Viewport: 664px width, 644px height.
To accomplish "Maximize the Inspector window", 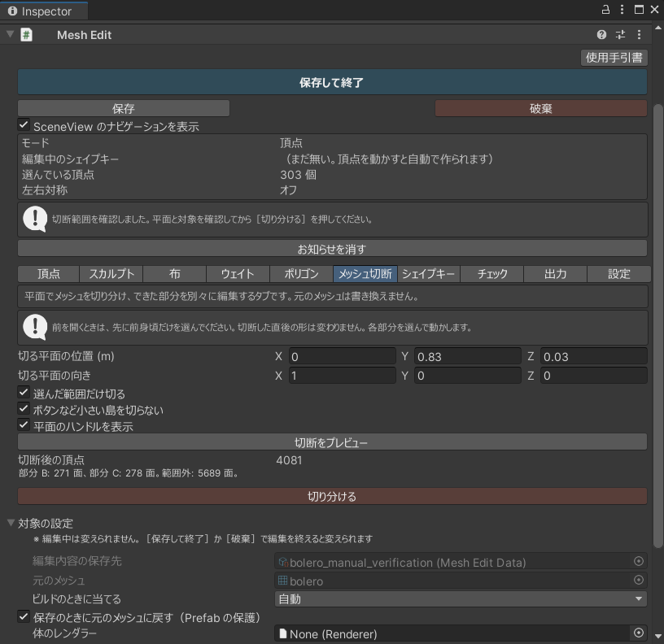I will coord(639,10).
